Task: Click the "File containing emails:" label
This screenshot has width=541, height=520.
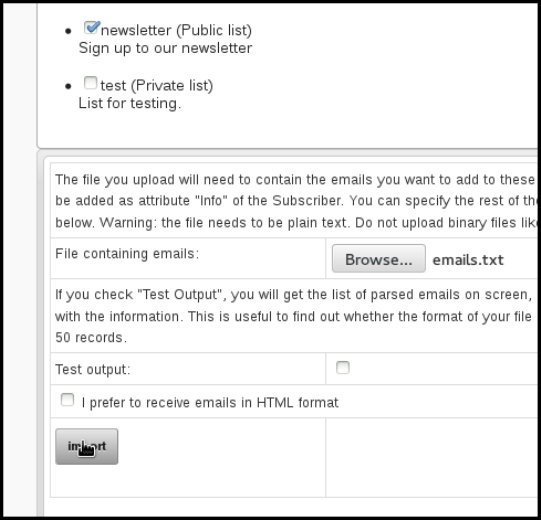Action: [127, 254]
